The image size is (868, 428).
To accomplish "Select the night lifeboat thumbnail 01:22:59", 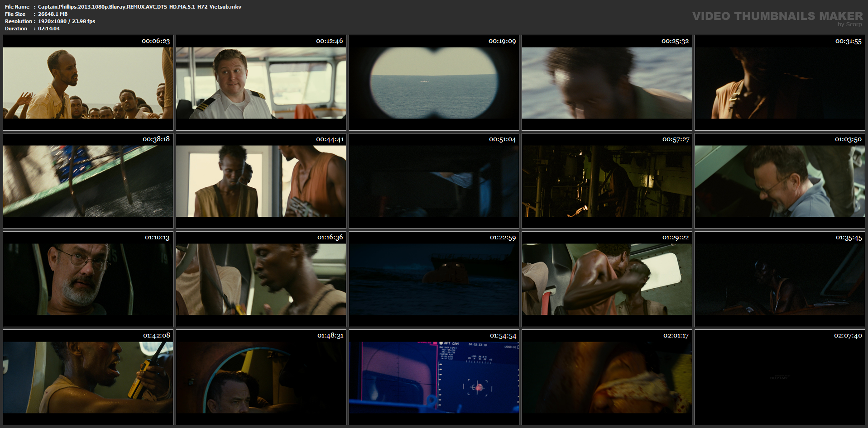I will pos(434,279).
